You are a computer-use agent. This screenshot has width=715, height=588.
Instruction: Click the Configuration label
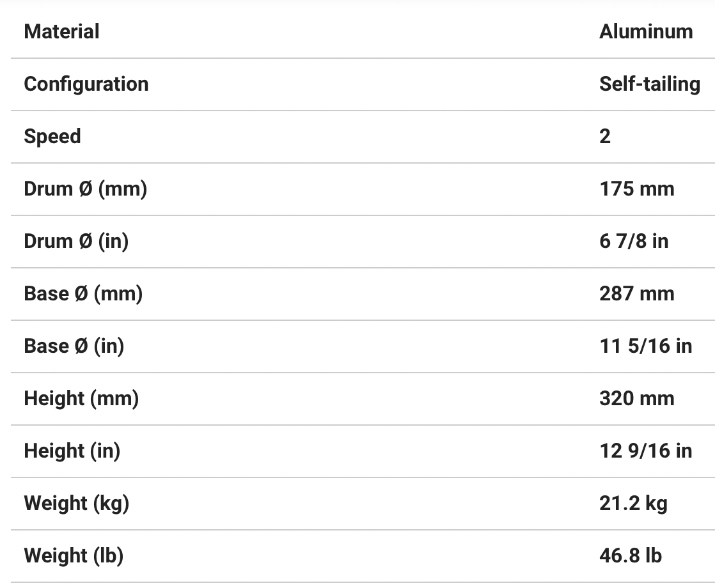point(86,84)
